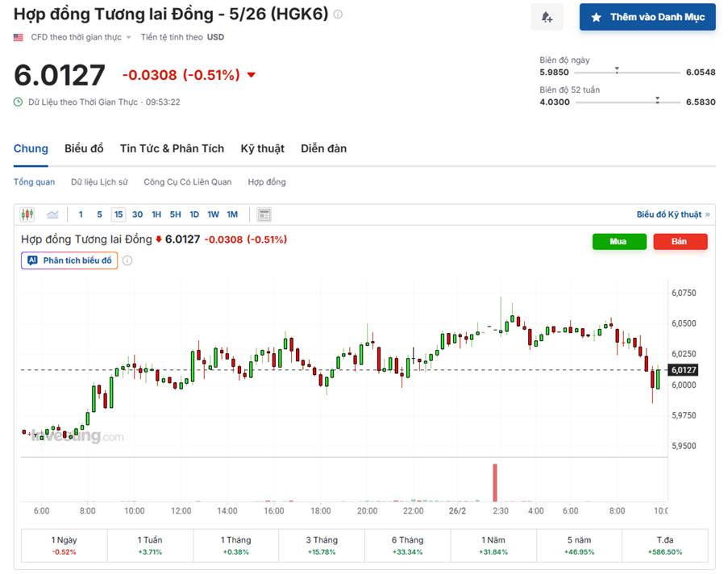This screenshot has width=728, height=574.
Task: Select the 1 Tháng performance period
Action: point(236,546)
